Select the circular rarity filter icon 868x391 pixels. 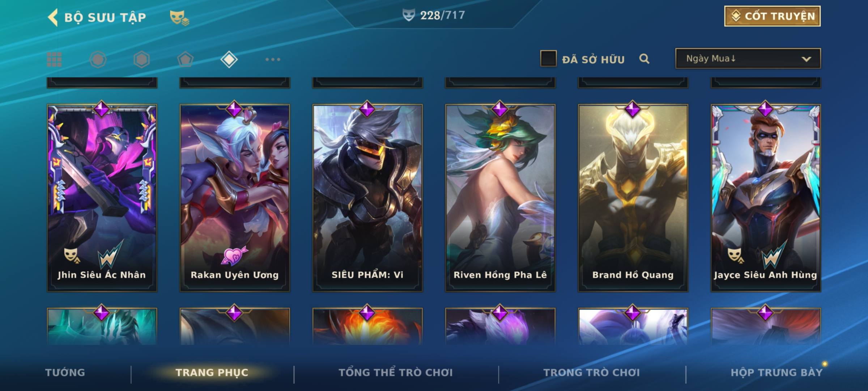(98, 59)
